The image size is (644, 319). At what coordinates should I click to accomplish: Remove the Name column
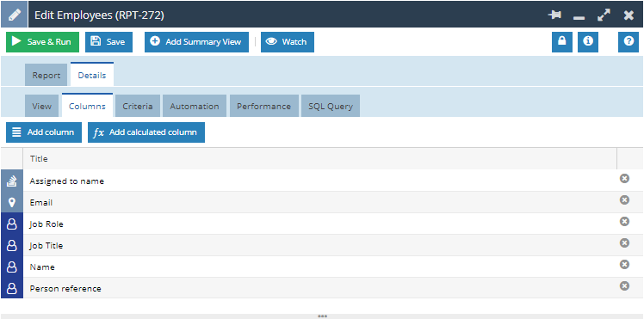click(625, 265)
